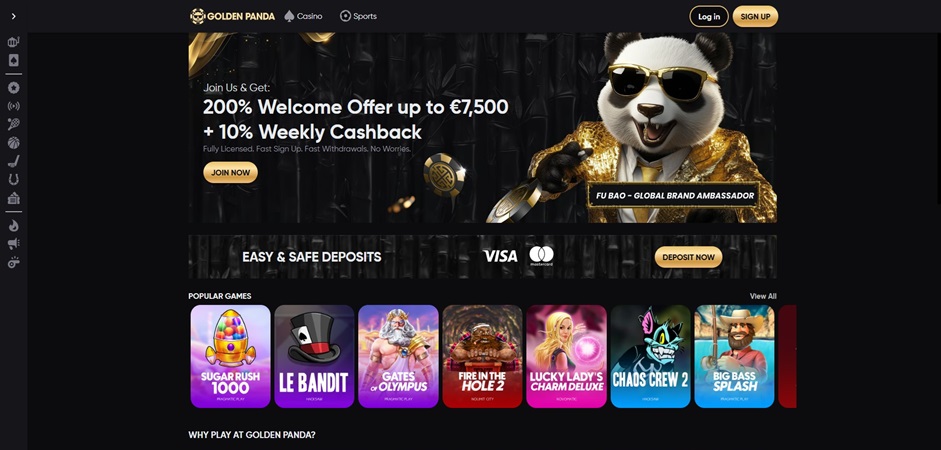
Task: Click the DEPOSIT NOW button
Action: (x=688, y=257)
